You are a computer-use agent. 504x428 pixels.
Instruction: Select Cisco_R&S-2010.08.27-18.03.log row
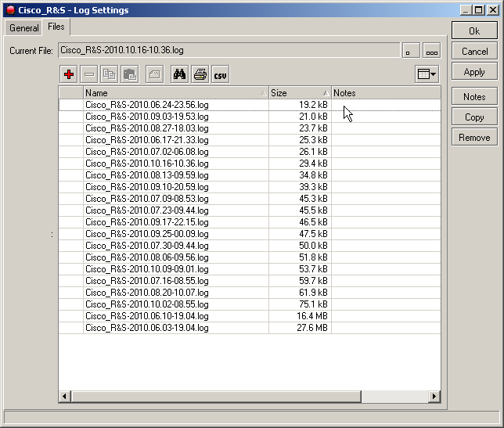pyautogui.click(x=250, y=128)
